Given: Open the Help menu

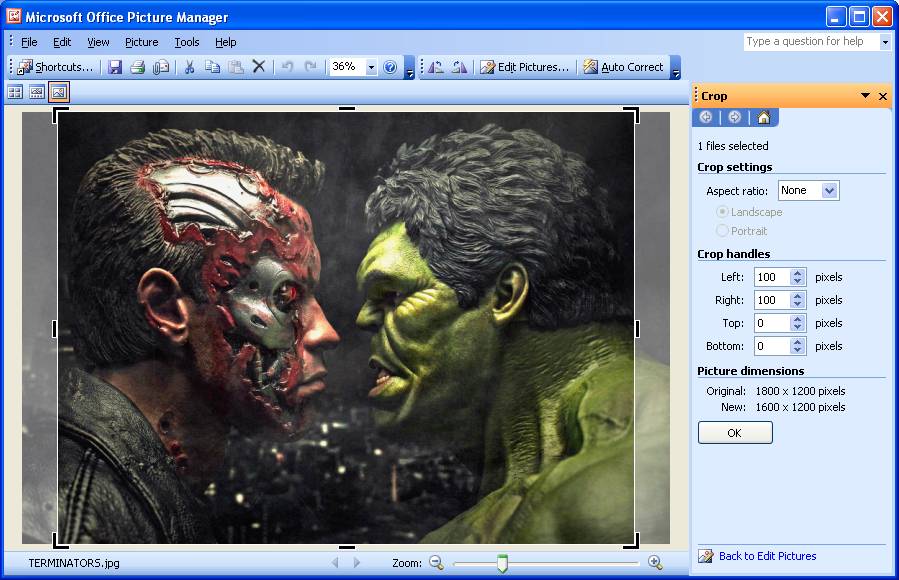Looking at the screenshot, I should [x=225, y=42].
